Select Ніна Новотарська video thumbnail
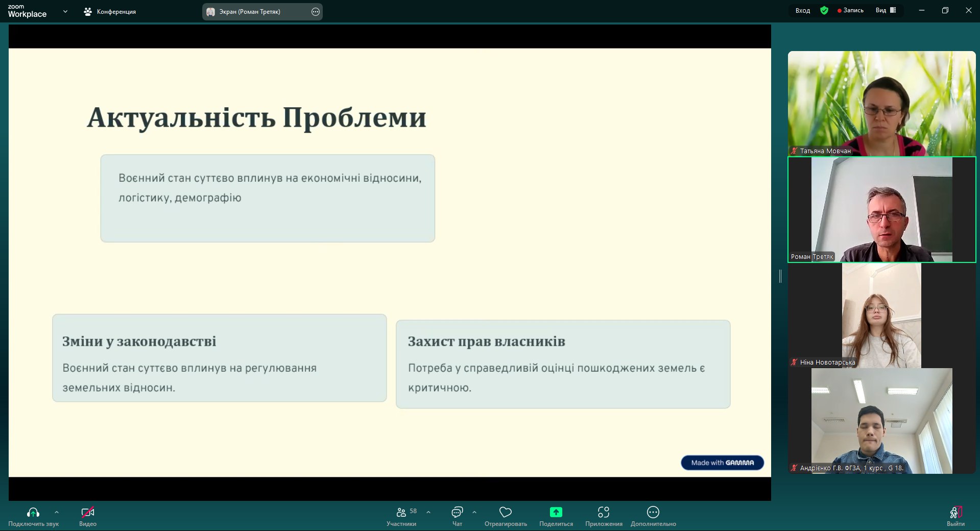Viewport: 980px width, 531px height. 881,315
